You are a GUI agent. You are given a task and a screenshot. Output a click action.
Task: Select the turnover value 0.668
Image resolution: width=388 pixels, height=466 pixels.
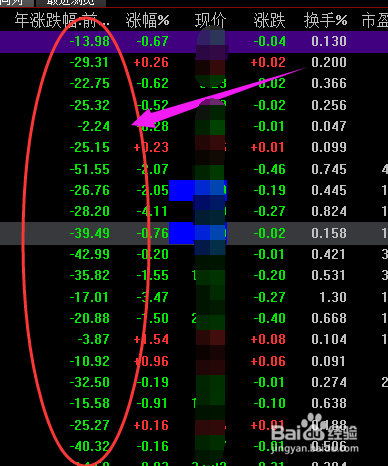329,318
